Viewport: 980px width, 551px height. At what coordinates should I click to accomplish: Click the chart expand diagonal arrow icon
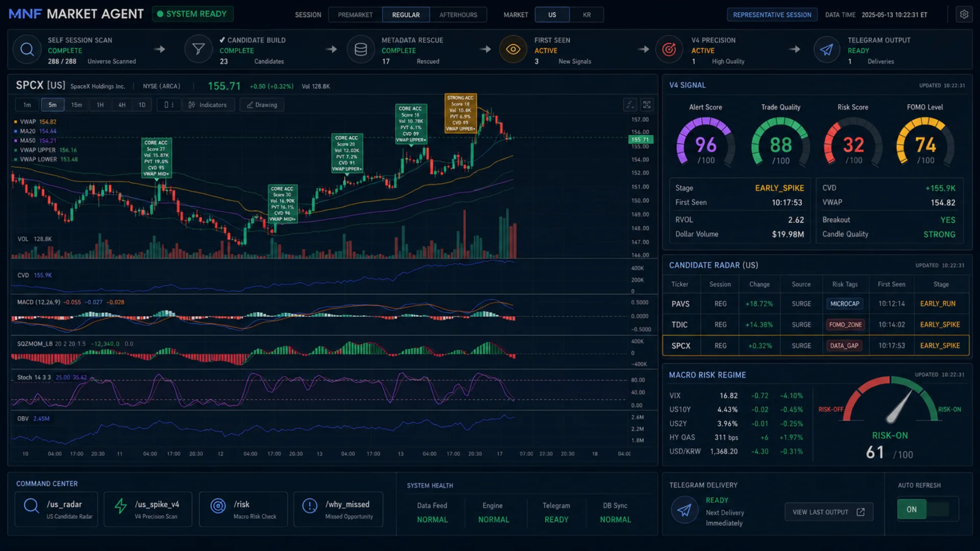click(x=630, y=105)
